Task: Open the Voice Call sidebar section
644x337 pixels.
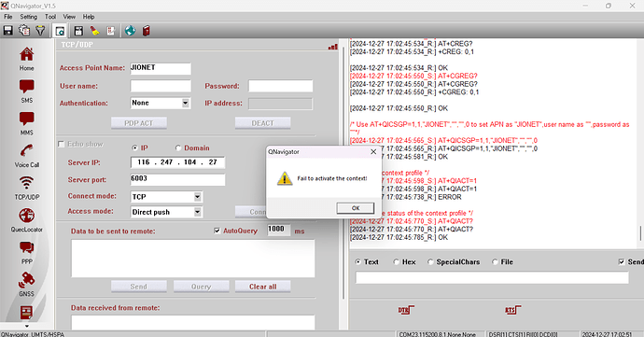Action: tap(27, 156)
